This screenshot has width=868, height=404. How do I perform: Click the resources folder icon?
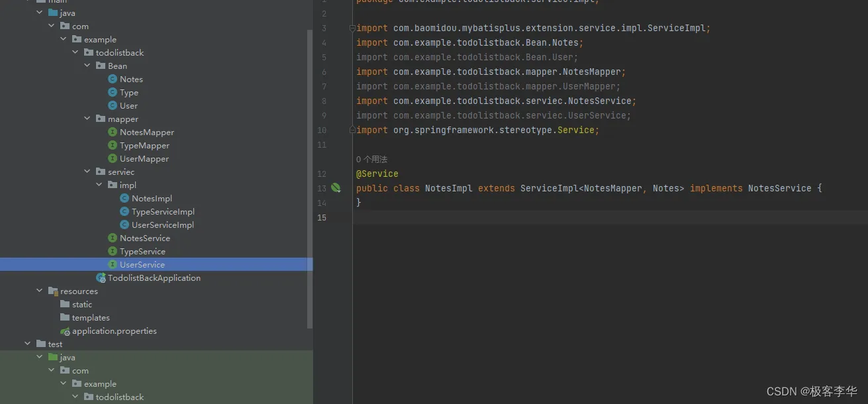click(53, 291)
